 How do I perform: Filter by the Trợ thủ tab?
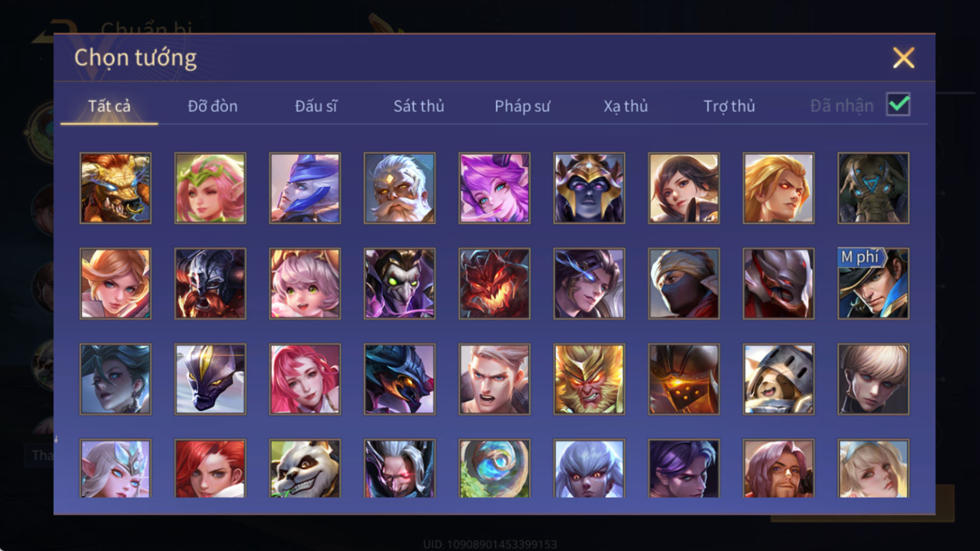pyautogui.click(x=729, y=106)
